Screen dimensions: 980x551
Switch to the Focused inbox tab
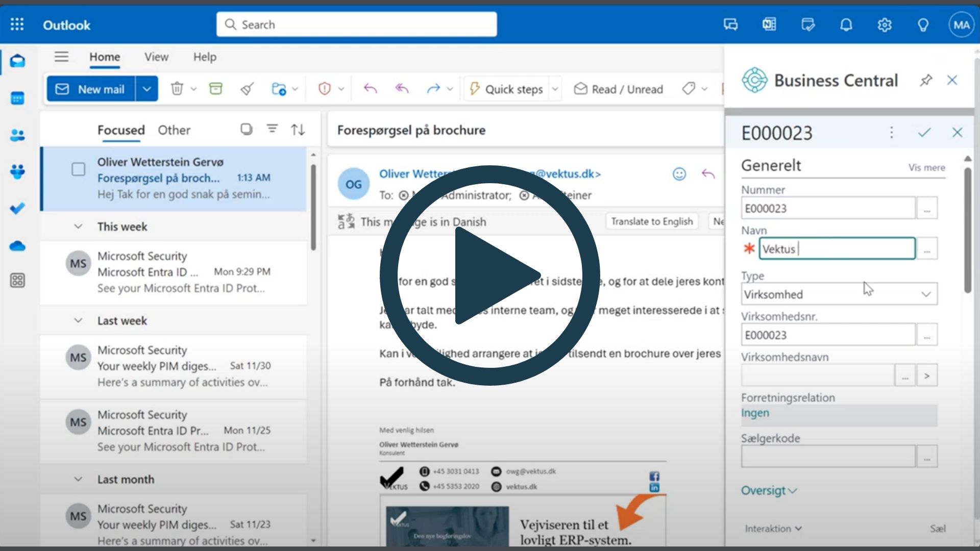coord(121,130)
